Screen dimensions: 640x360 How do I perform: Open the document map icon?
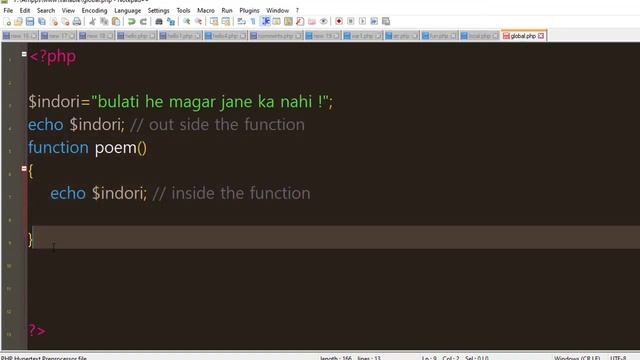click(x=288, y=22)
